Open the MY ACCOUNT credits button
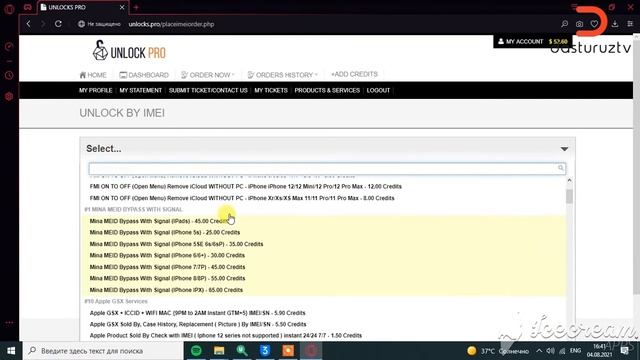Screen dimensions: 640x360 click(533, 41)
